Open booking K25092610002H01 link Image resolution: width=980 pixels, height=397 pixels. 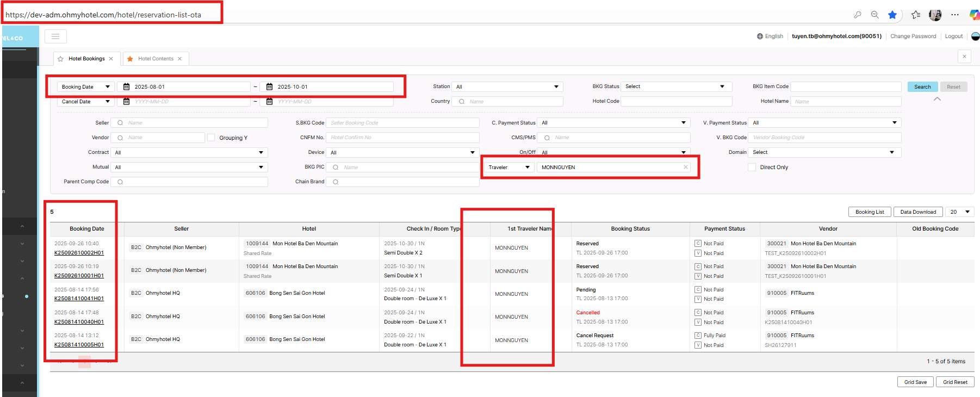click(x=79, y=253)
